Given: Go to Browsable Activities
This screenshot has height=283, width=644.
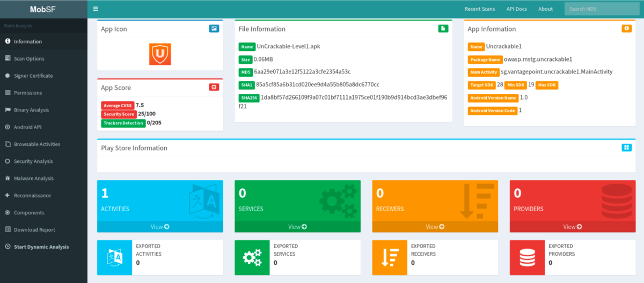Looking at the screenshot, I should pos(43,144).
